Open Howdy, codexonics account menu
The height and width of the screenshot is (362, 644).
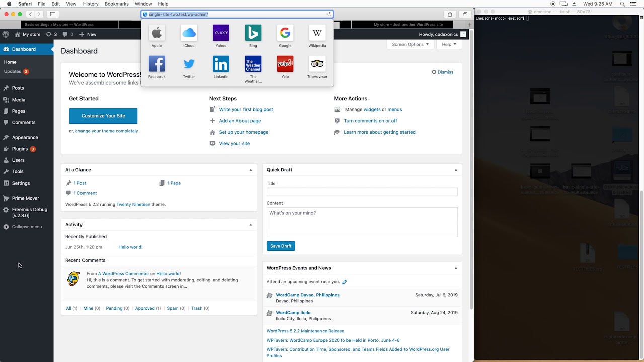(443, 34)
